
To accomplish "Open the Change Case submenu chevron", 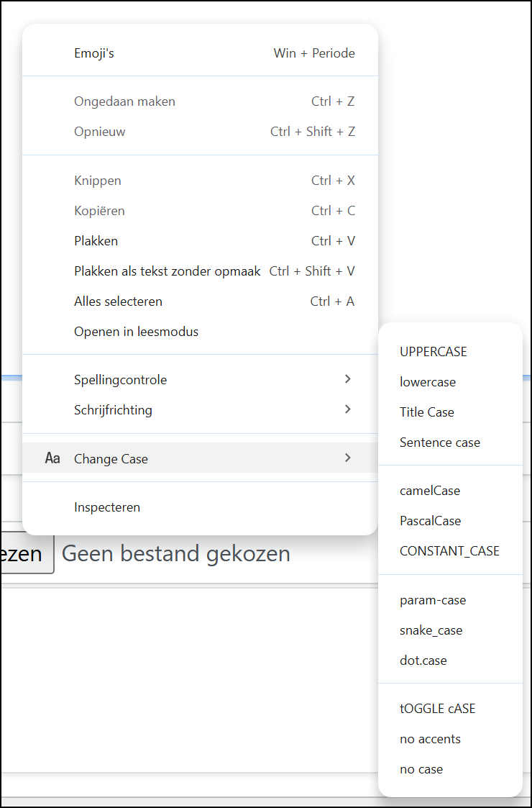I will (x=347, y=457).
